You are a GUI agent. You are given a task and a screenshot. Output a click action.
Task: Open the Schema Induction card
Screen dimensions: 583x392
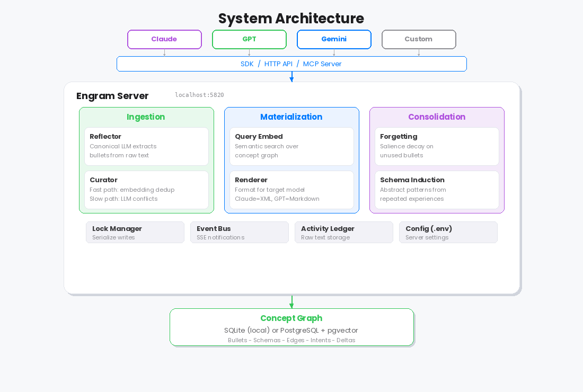pos(437,190)
